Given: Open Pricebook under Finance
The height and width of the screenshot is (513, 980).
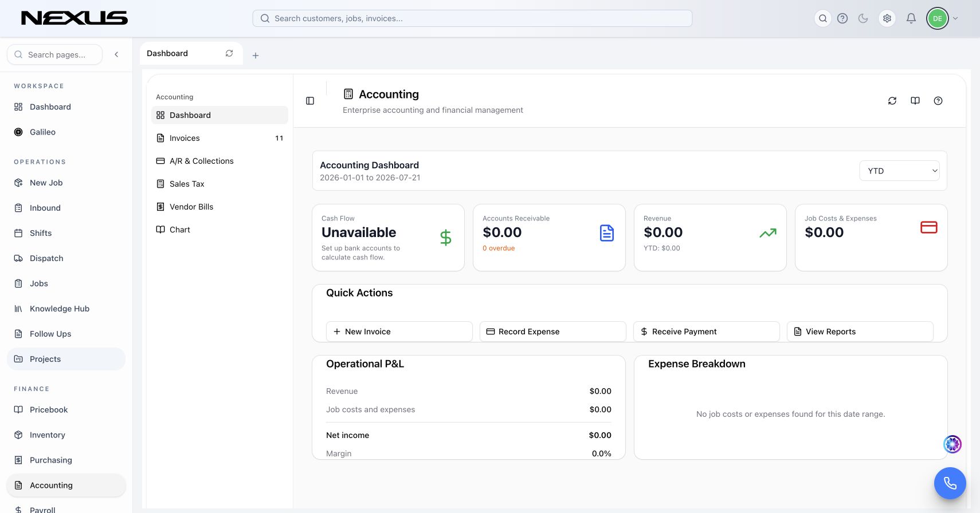Looking at the screenshot, I should [66, 410].
